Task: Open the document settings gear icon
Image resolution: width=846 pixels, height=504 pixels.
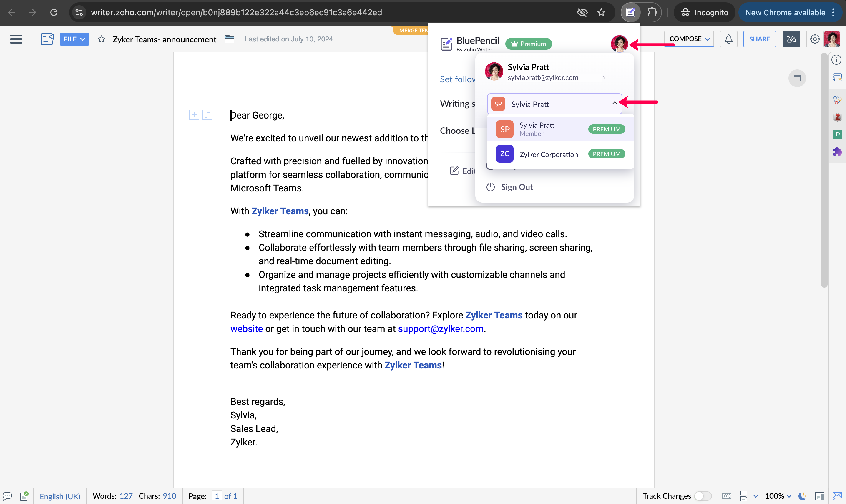Action: [814, 39]
